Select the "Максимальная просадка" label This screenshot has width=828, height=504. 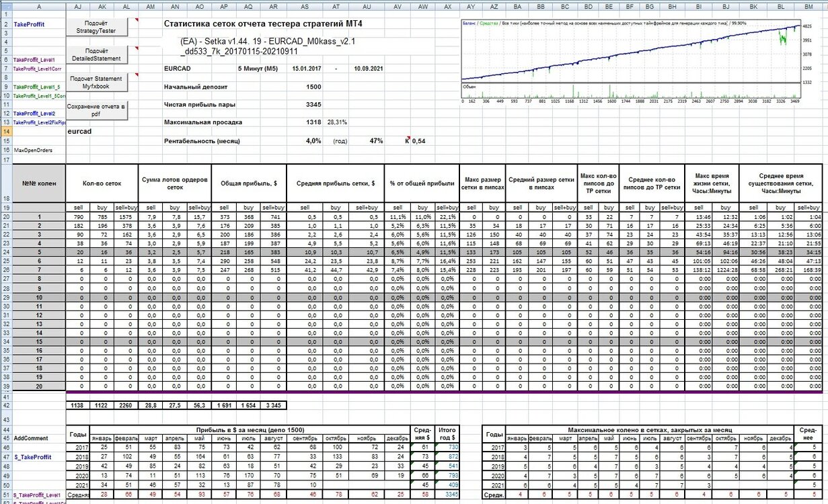coord(203,122)
